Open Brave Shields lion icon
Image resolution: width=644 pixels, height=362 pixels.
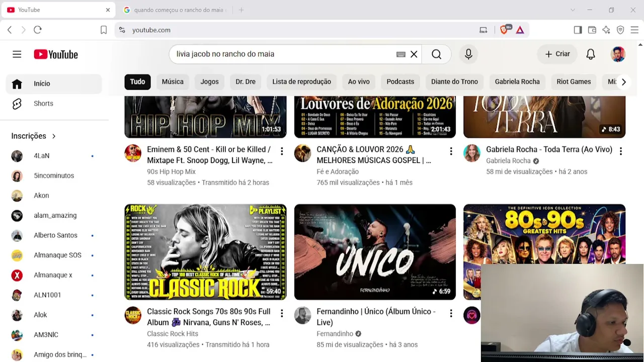tap(504, 30)
